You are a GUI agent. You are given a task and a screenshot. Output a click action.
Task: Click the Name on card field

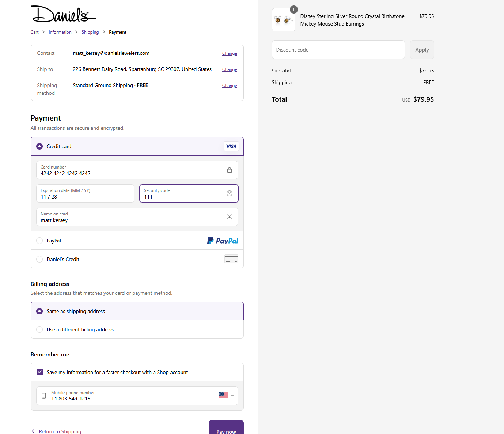click(x=137, y=217)
